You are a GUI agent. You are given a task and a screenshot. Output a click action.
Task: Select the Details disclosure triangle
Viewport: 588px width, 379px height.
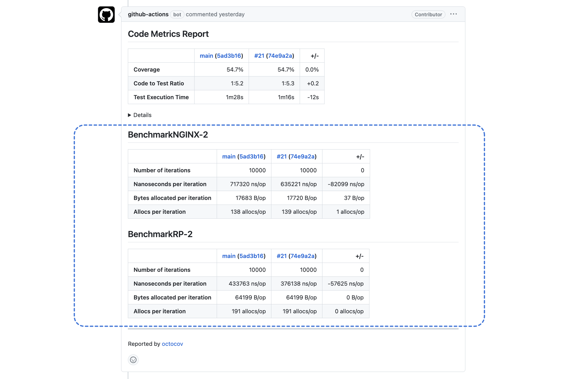point(130,115)
